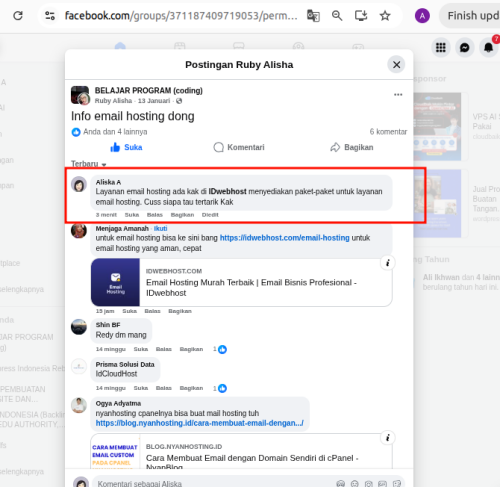The height and width of the screenshot is (487, 500).
Task: Bookmark this page with the star icon
Action: click(x=385, y=16)
